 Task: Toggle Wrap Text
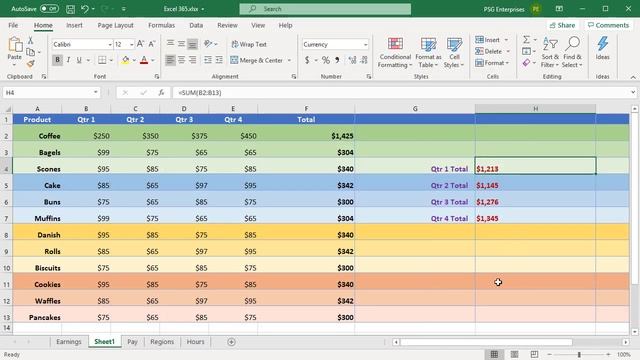pos(249,44)
